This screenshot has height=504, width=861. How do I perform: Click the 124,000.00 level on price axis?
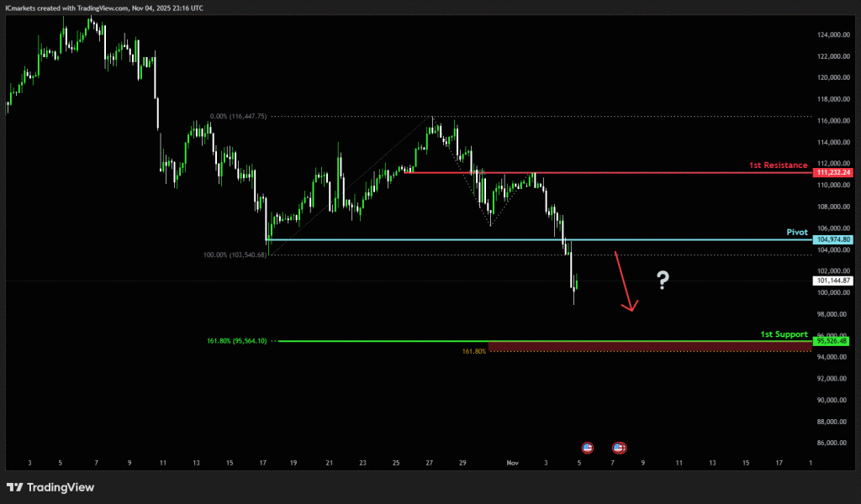coord(834,35)
